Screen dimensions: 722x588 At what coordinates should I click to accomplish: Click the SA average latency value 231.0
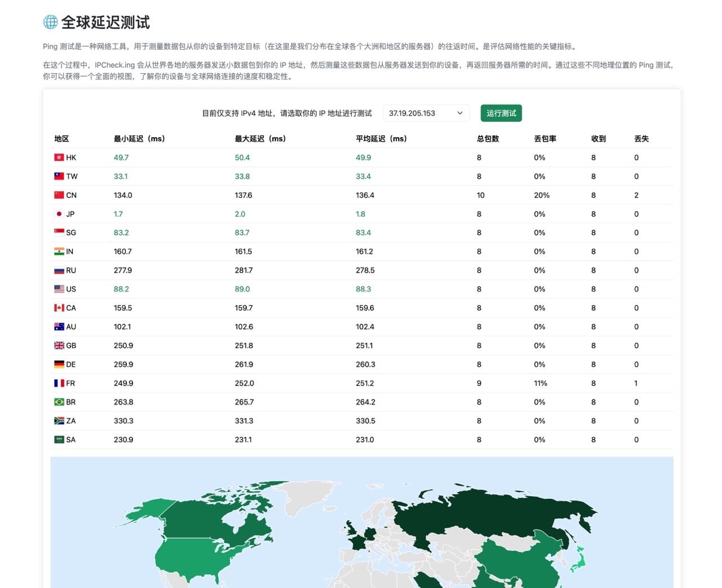coord(365,440)
